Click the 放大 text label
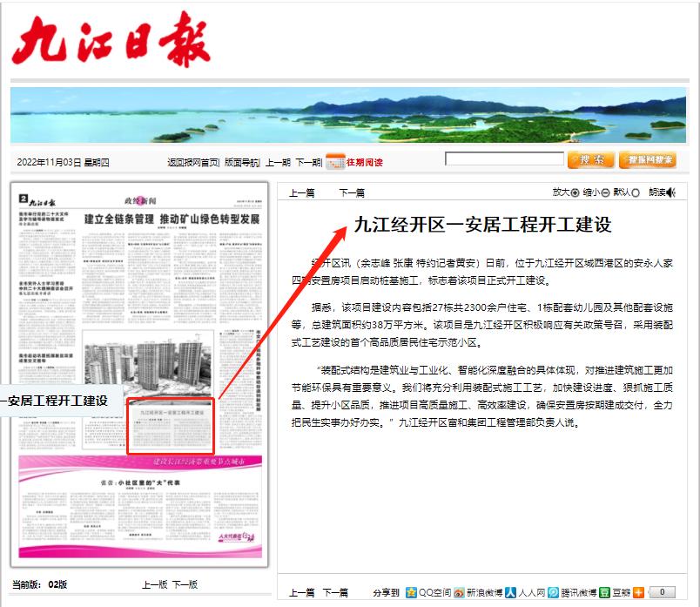This screenshot has width=700, height=607. [x=562, y=192]
